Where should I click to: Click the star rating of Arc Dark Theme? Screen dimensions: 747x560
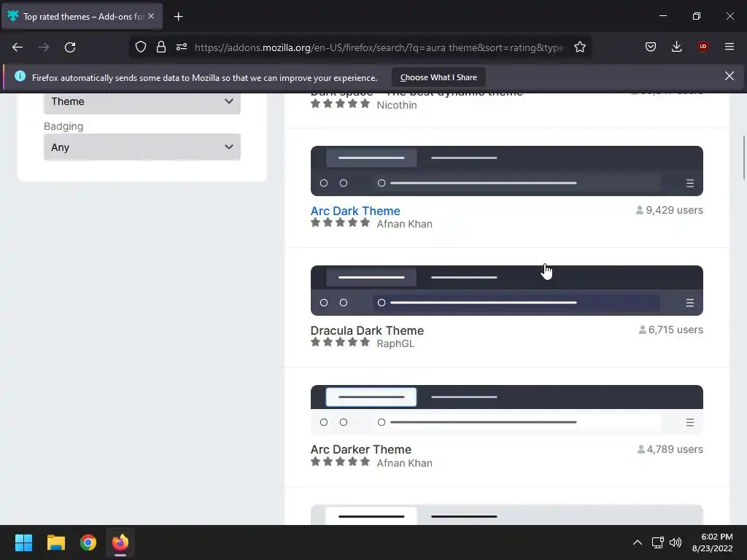coord(340,222)
